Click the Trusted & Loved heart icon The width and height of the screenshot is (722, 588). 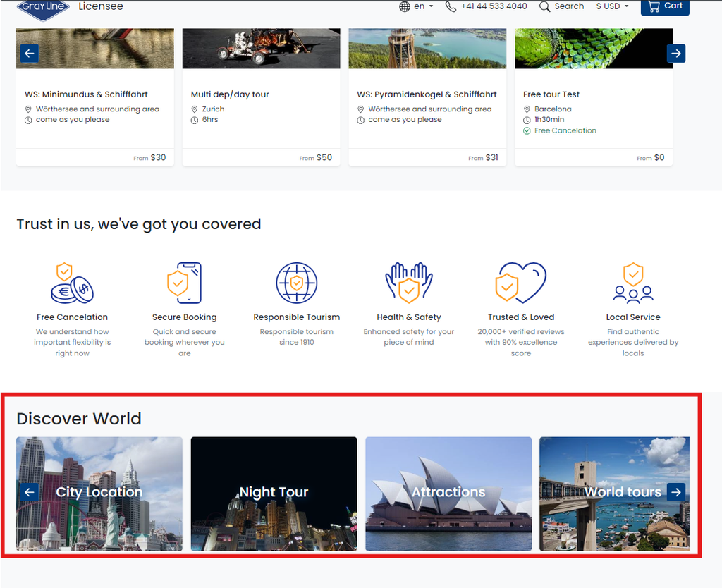tap(521, 283)
